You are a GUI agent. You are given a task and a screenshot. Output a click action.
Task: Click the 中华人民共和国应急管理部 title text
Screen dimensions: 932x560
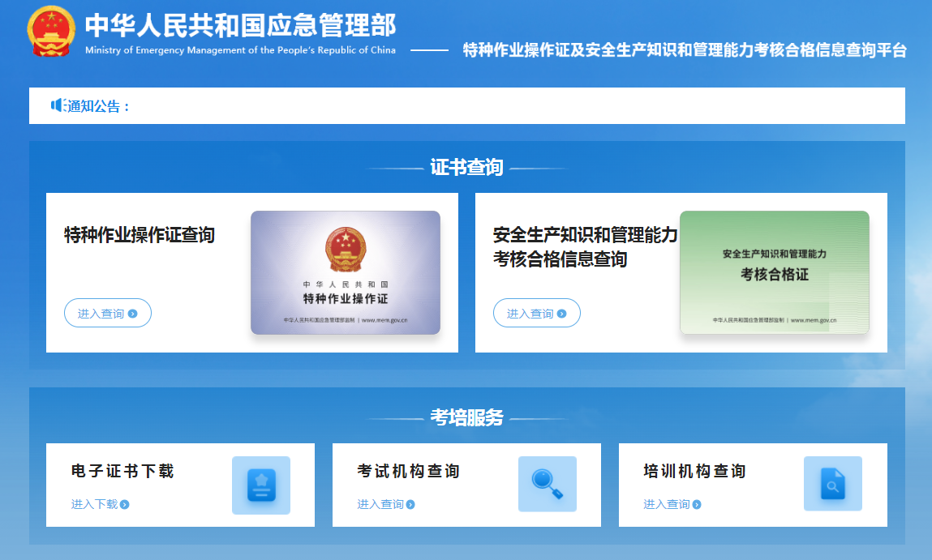tap(240, 25)
